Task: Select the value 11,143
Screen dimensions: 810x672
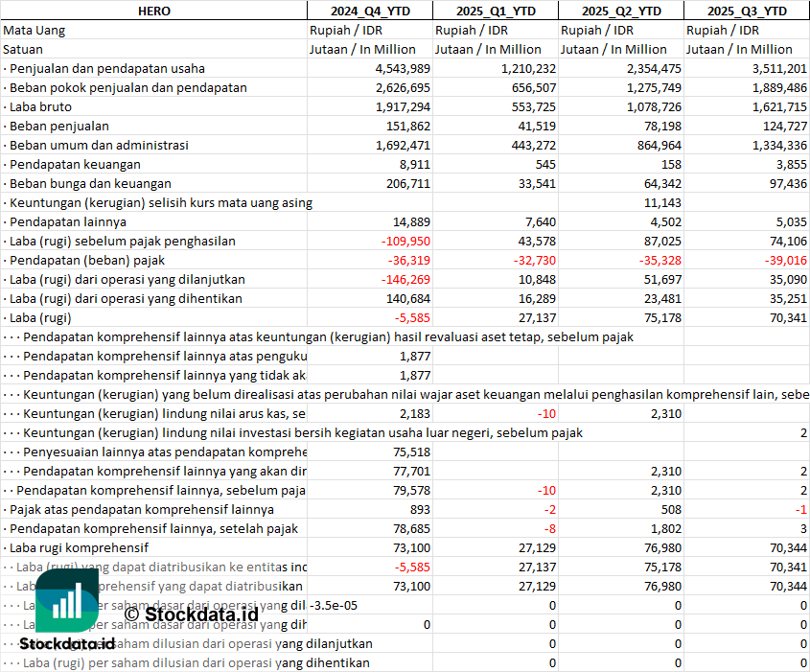Action: [662, 202]
